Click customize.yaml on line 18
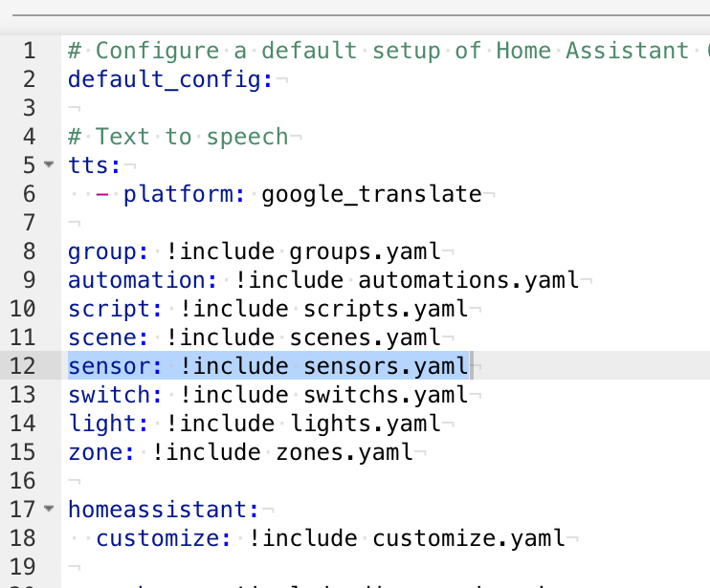This screenshot has width=710, height=588. pyautogui.click(x=469, y=538)
